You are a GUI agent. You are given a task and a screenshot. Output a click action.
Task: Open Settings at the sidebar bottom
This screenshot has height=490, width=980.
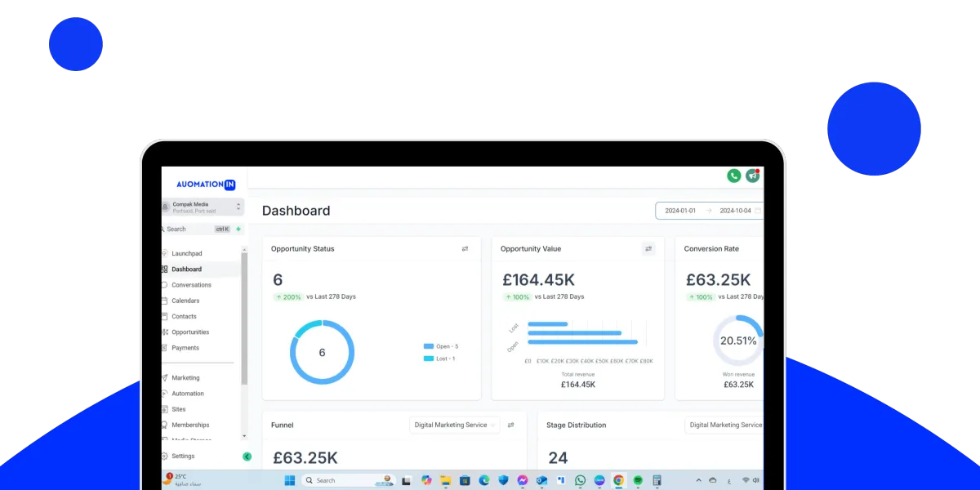(x=183, y=457)
